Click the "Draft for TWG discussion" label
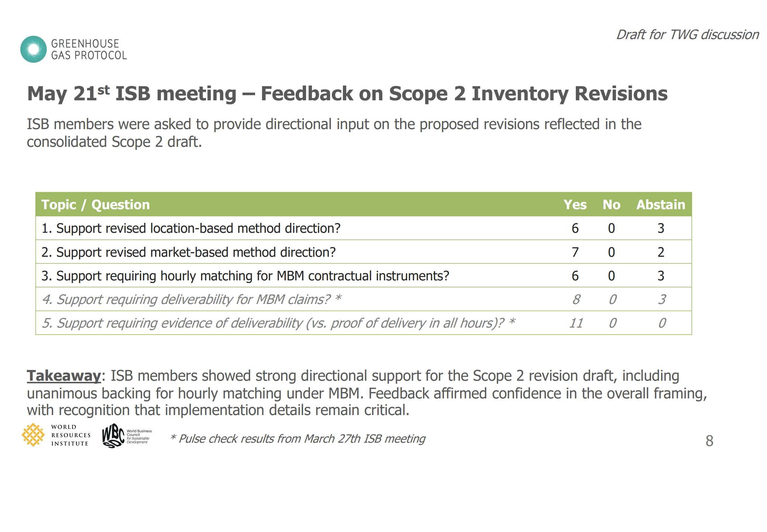 (x=687, y=35)
